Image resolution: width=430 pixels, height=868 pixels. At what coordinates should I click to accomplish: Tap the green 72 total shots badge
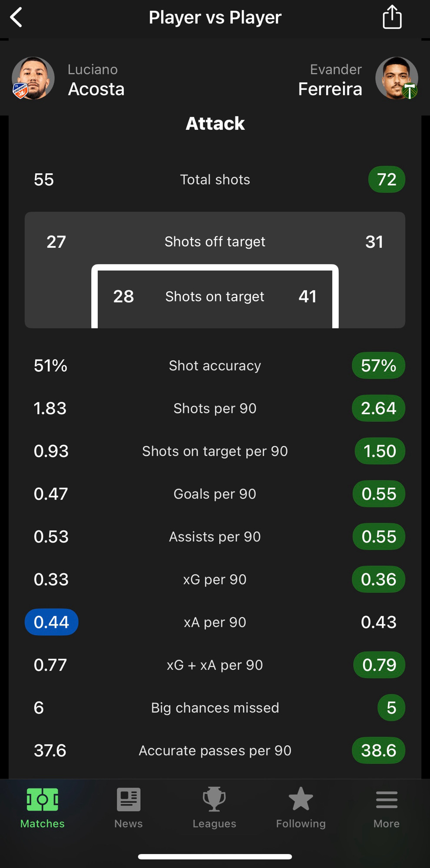point(387,179)
